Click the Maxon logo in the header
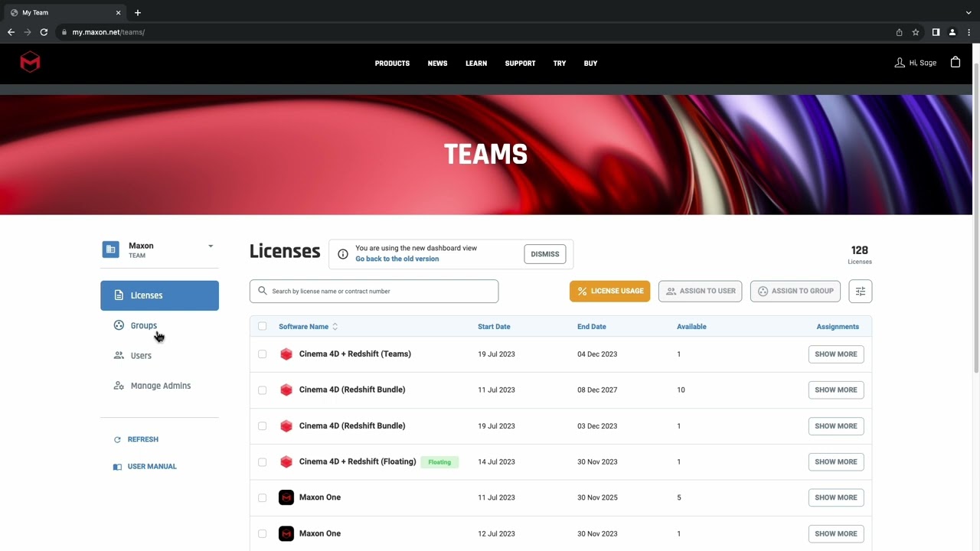Image resolution: width=980 pixels, height=551 pixels. coord(30,62)
